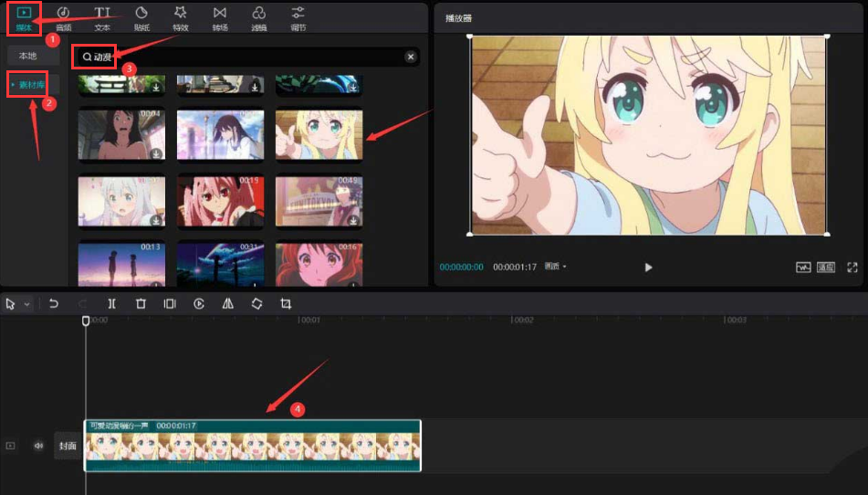Click the preview image in the player
Image resolution: width=868 pixels, height=495 pixels.
[648, 136]
